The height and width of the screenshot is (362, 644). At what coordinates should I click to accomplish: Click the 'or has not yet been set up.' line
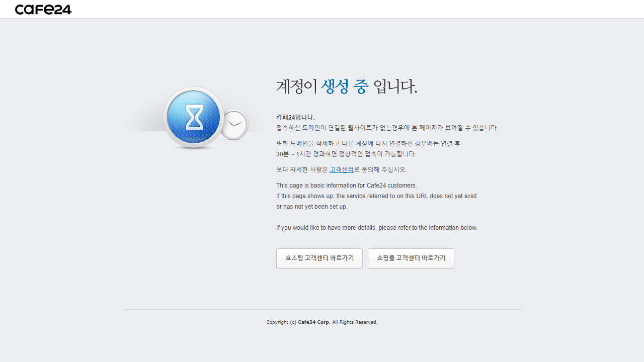312,207
